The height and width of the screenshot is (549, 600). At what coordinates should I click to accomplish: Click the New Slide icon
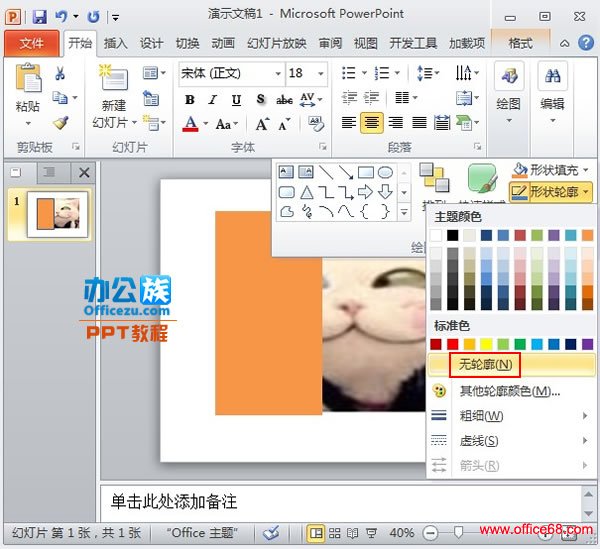click(113, 78)
